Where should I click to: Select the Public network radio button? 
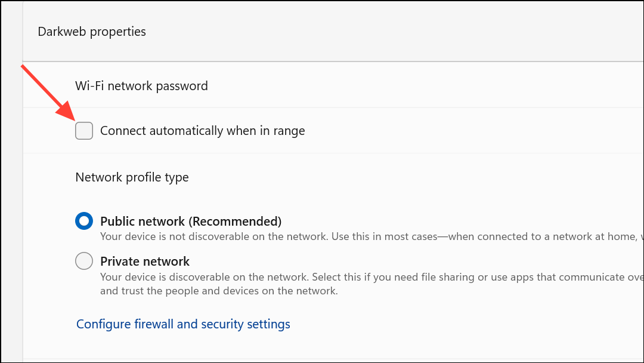point(84,222)
